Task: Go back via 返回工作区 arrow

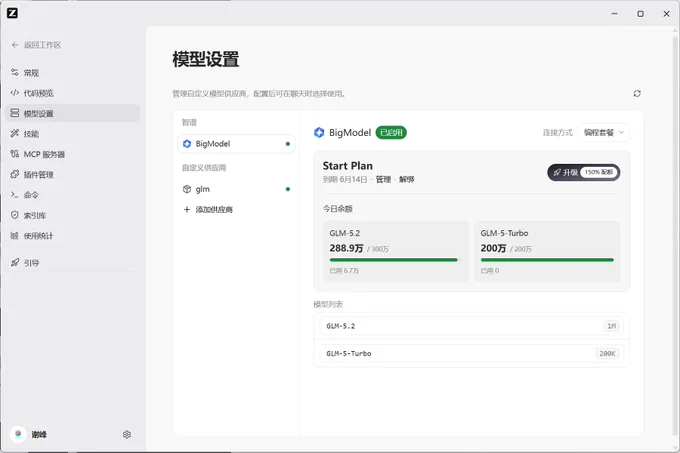Action: pyautogui.click(x=15, y=45)
